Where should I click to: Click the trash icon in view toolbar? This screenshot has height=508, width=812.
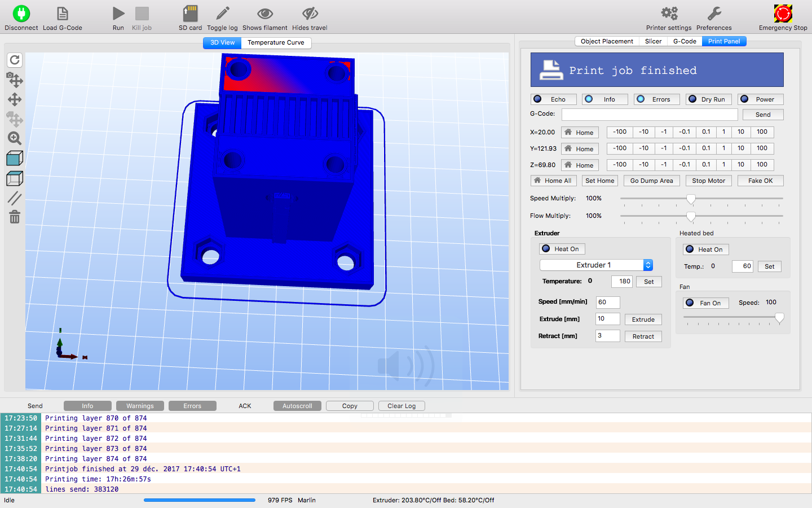click(15, 217)
